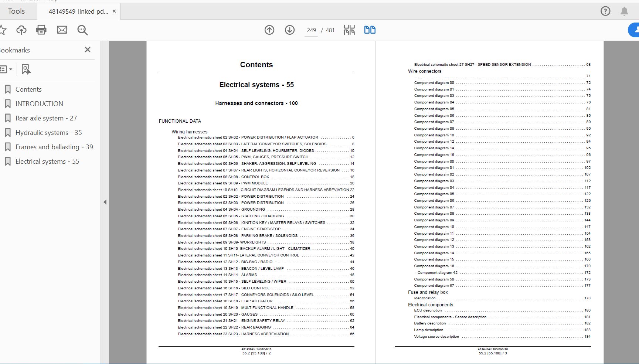Open SH16 SILO CONTROL entry
Image resolution: width=639 pixels, height=364 pixels.
pyautogui.click(x=266, y=288)
